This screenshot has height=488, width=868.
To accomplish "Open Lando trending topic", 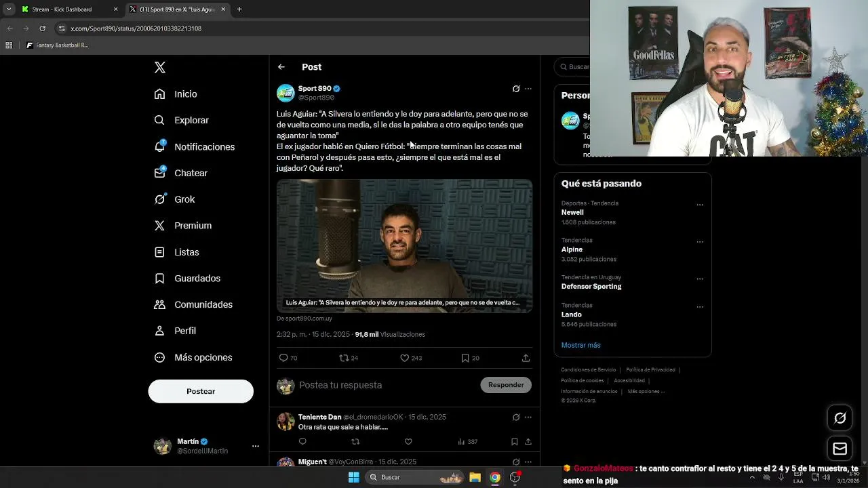I will [572, 314].
